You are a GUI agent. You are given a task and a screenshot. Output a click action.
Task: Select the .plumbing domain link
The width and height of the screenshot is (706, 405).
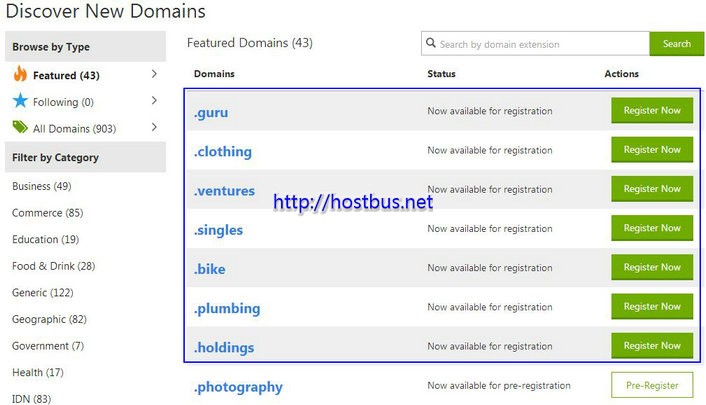[226, 308]
